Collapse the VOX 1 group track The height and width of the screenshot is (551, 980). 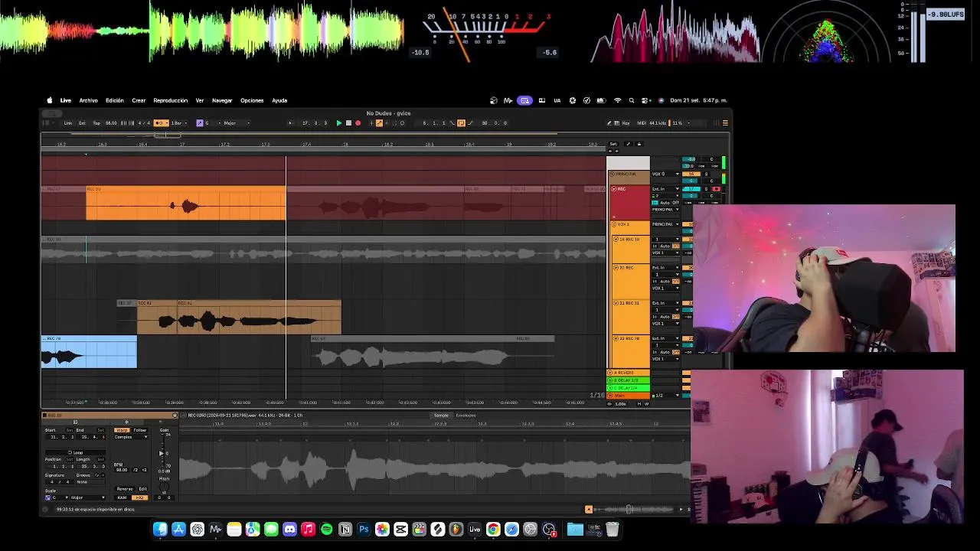point(613,224)
